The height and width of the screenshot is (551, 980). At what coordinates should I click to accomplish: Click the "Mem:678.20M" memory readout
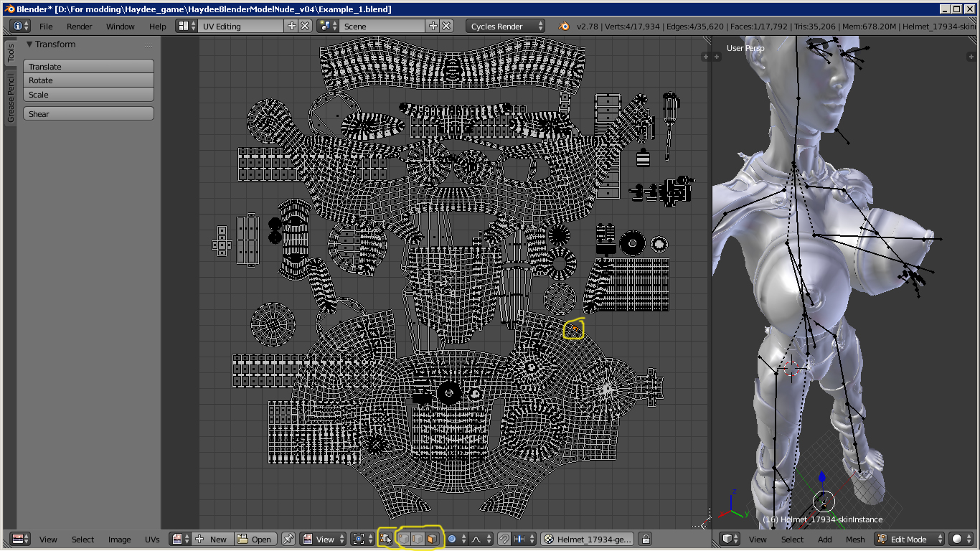coord(870,27)
